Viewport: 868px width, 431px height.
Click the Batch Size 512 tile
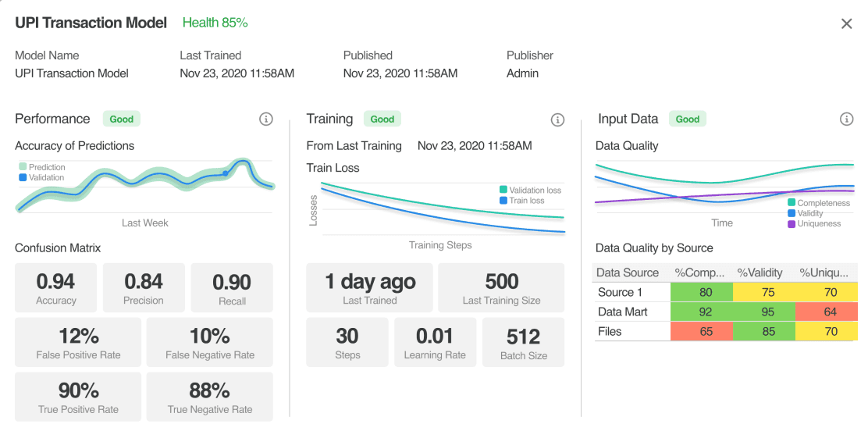(524, 342)
